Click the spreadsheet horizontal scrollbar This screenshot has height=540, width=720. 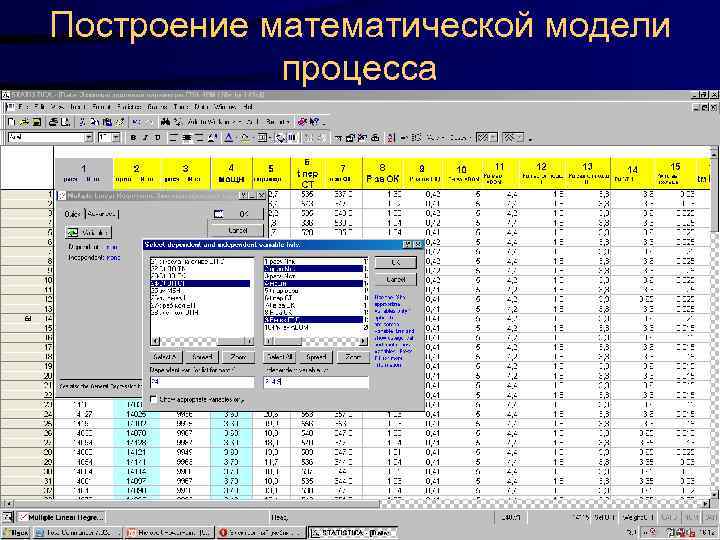coord(356,503)
